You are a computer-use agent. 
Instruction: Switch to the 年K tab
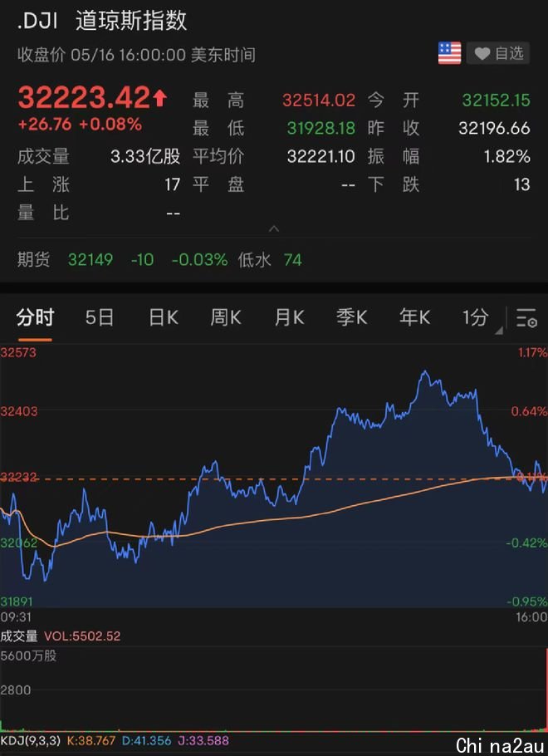(x=414, y=318)
